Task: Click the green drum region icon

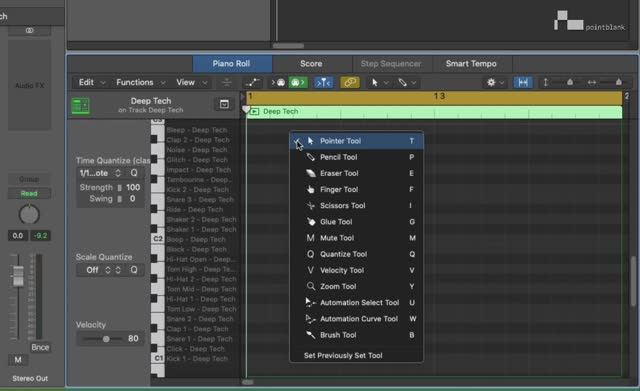Action: tap(81, 106)
